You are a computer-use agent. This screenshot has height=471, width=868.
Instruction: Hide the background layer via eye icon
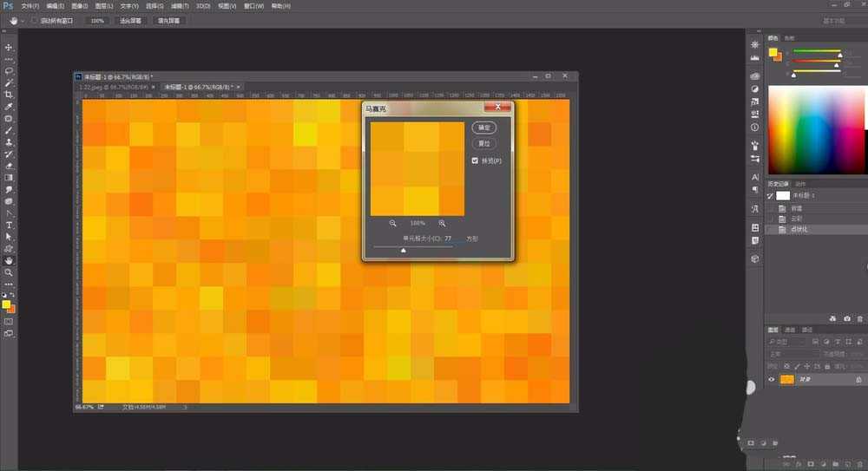[771, 380]
